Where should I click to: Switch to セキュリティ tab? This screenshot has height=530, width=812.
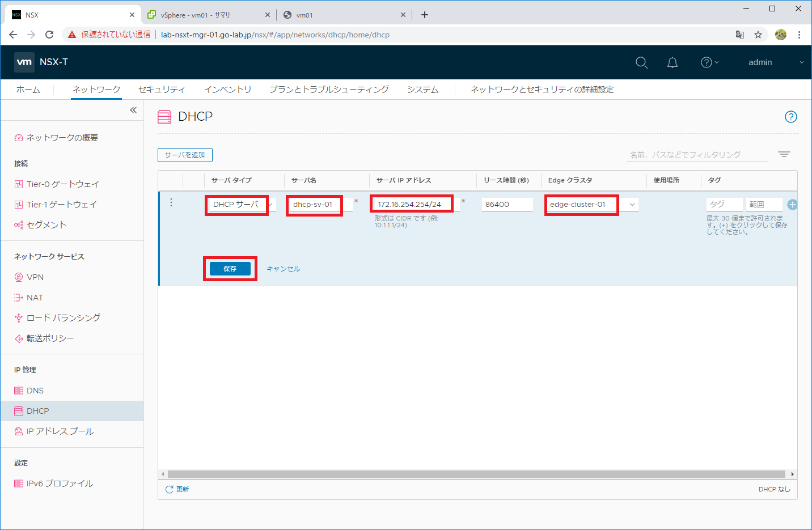click(162, 90)
